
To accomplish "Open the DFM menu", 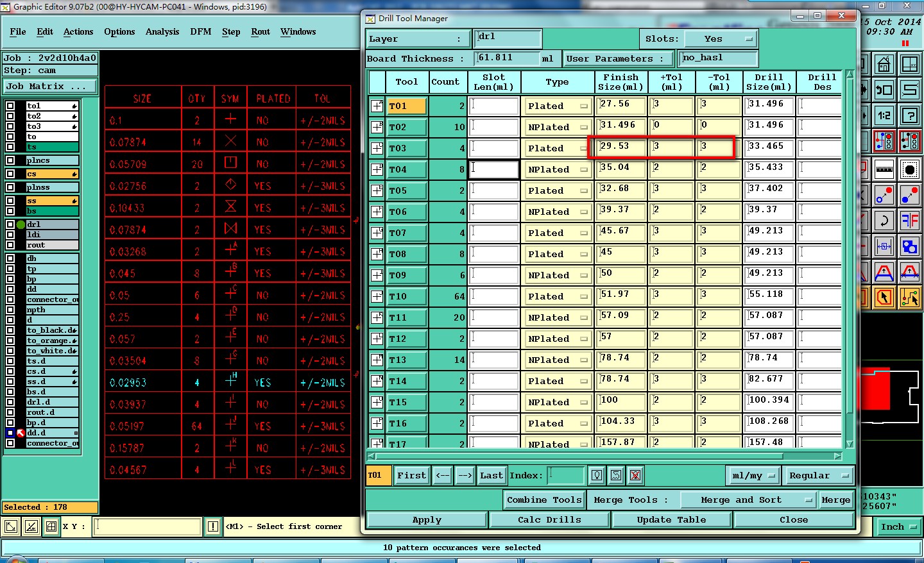I will 201,31.
